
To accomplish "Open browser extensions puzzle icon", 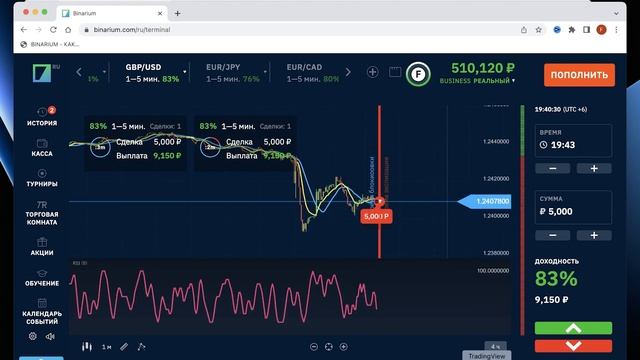I will tap(572, 30).
